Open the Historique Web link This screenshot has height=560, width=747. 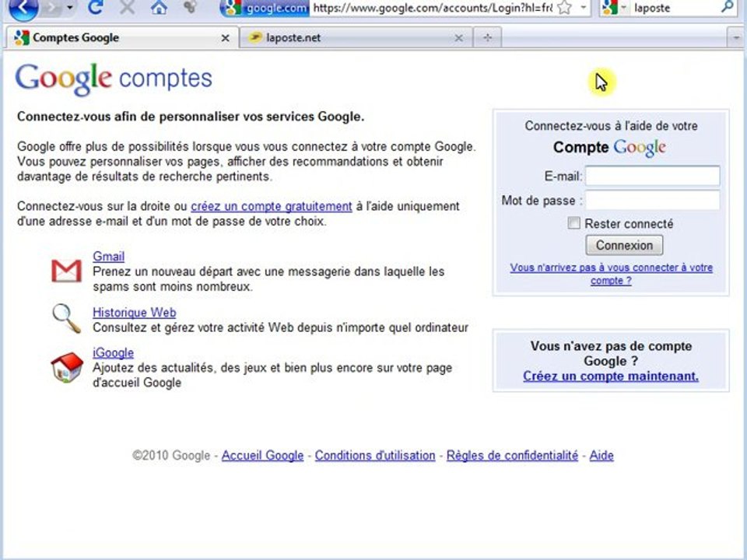pyautogui.click(x=135, y=313)
